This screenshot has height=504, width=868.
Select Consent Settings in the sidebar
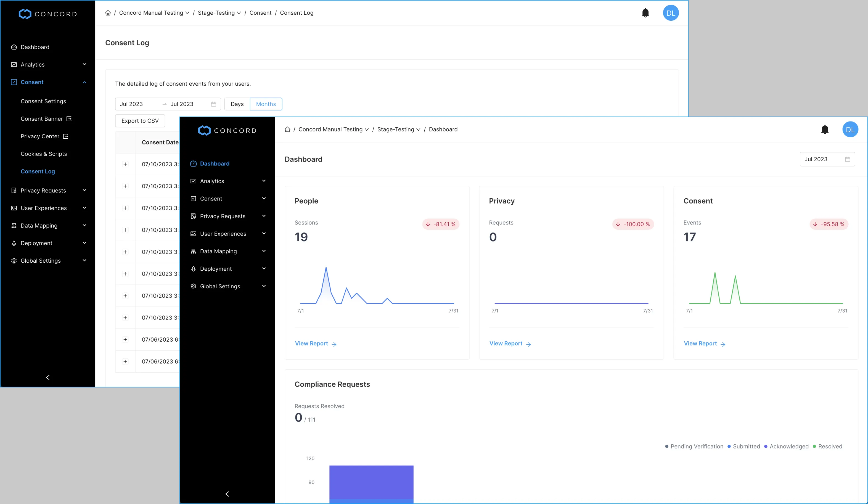[43, 101]
